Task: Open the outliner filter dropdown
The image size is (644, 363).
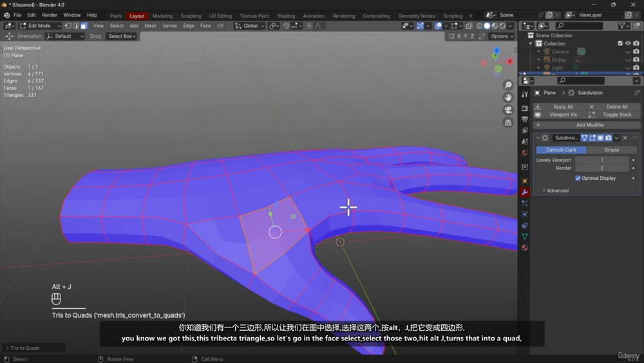Action: tap(624, 26)
